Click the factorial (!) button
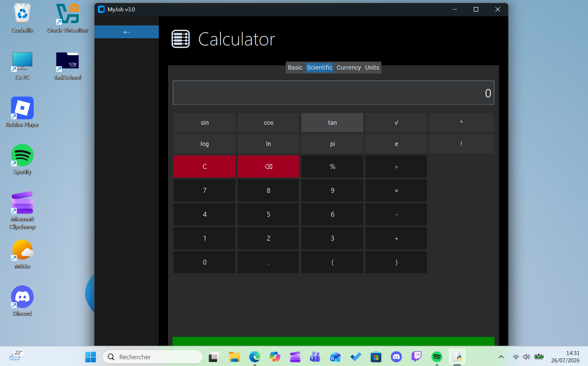Screen dimensions: 588x366 click(461, 144)
